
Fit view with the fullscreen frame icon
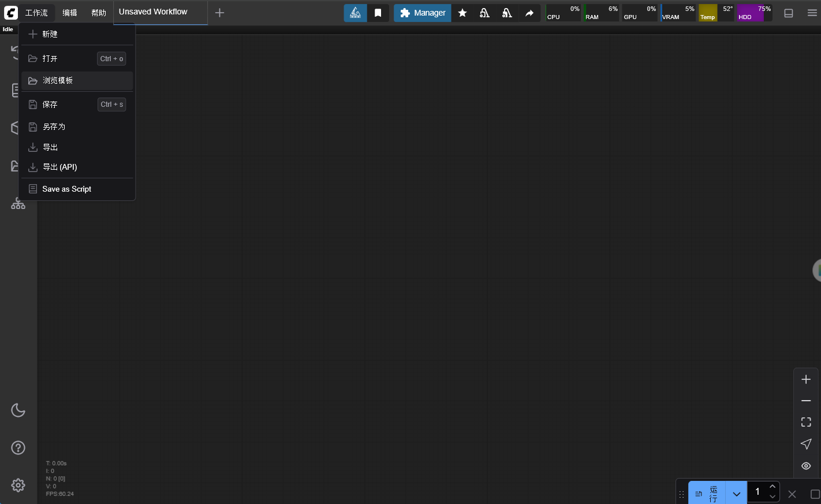point(806,422)
